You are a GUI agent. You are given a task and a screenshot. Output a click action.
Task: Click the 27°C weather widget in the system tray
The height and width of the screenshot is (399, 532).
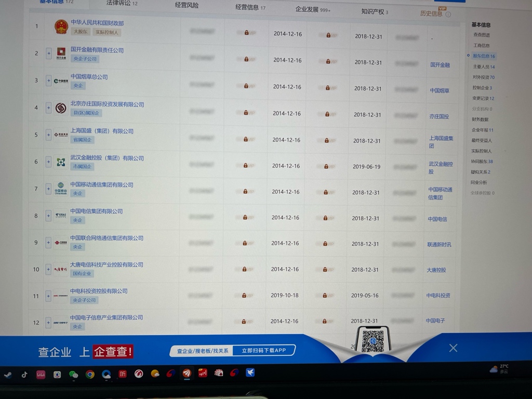click(499, 369)
